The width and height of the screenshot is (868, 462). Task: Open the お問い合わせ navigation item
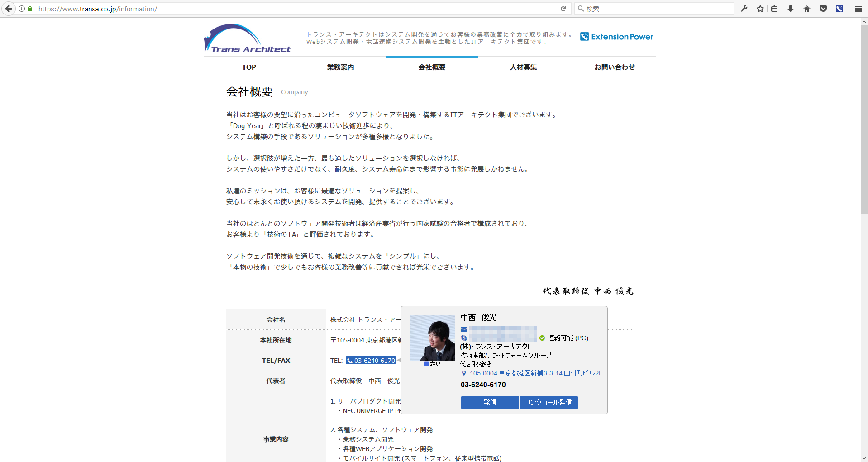(x=615, y=67)
